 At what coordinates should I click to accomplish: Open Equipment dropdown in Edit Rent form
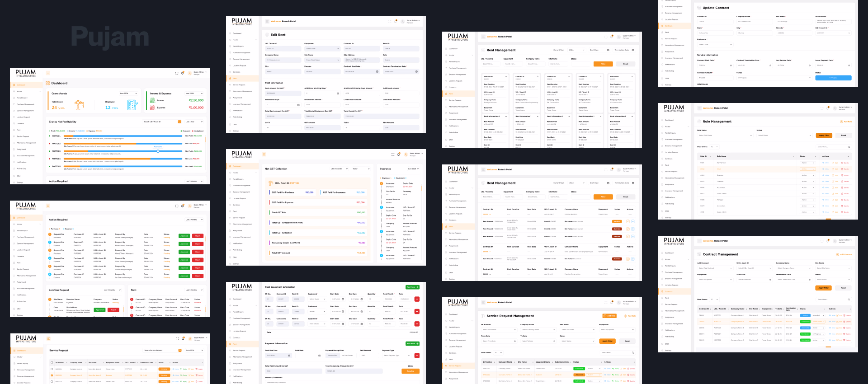[322, 49]
